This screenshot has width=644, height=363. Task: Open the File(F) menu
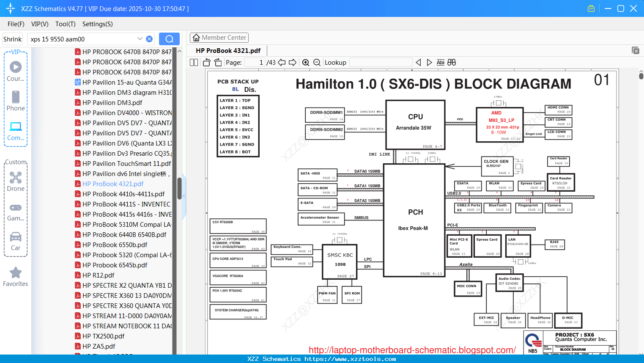[16, 24]
